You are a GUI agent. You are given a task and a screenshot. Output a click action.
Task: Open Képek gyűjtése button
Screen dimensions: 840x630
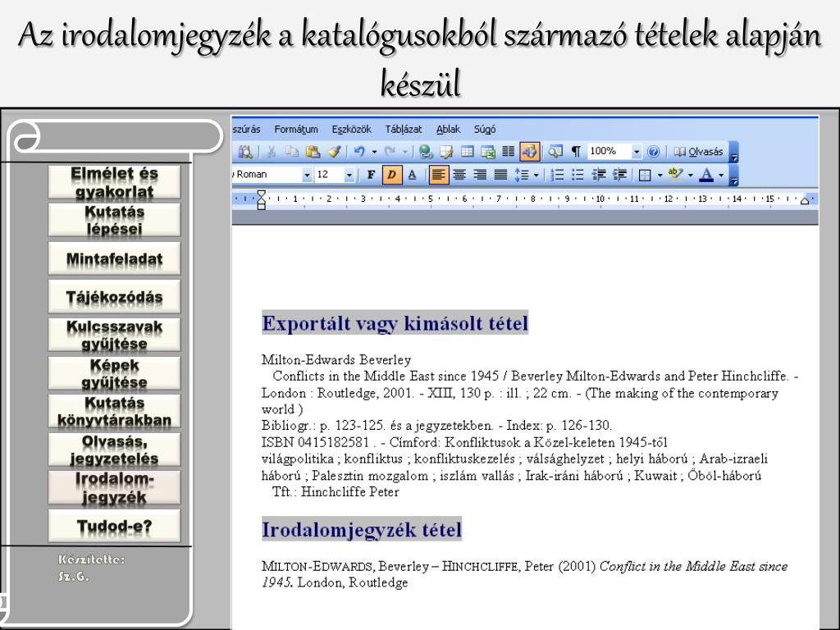click(114, 373)
